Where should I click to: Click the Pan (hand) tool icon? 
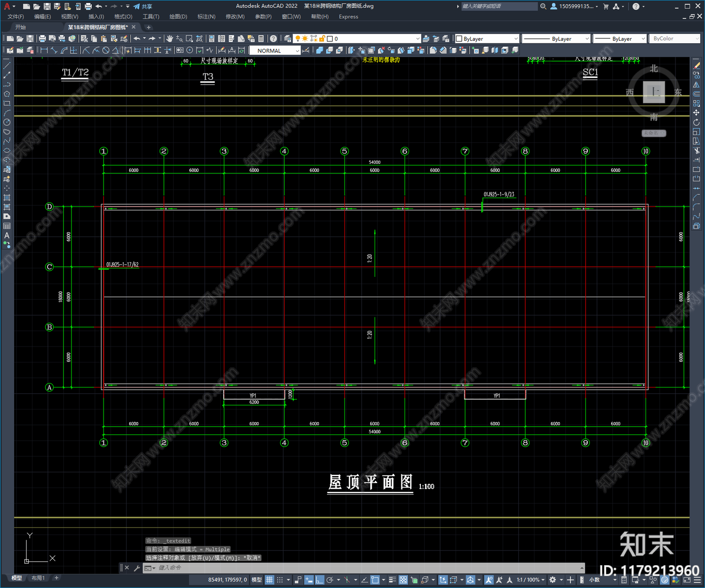tap(170, 39)
